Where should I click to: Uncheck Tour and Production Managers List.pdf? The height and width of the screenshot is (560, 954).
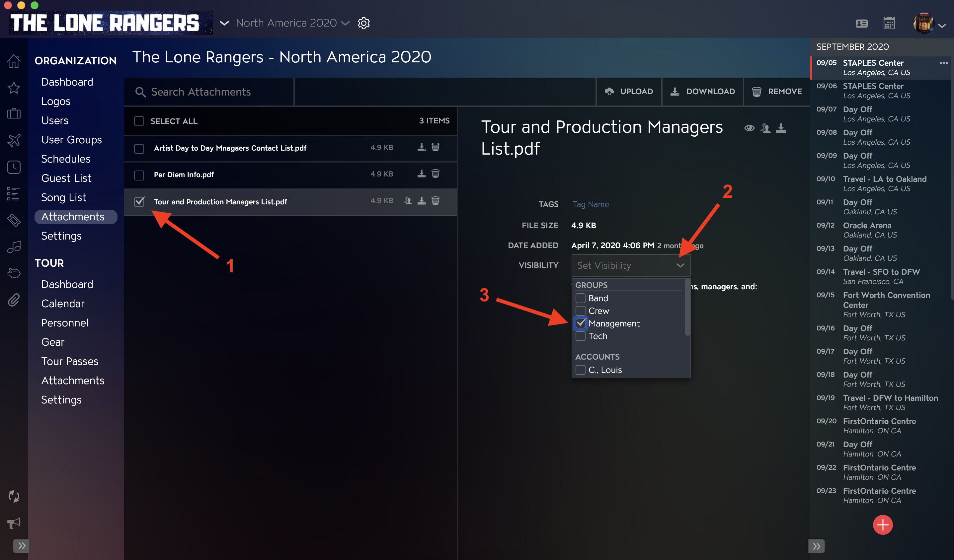tap(139, 202)
